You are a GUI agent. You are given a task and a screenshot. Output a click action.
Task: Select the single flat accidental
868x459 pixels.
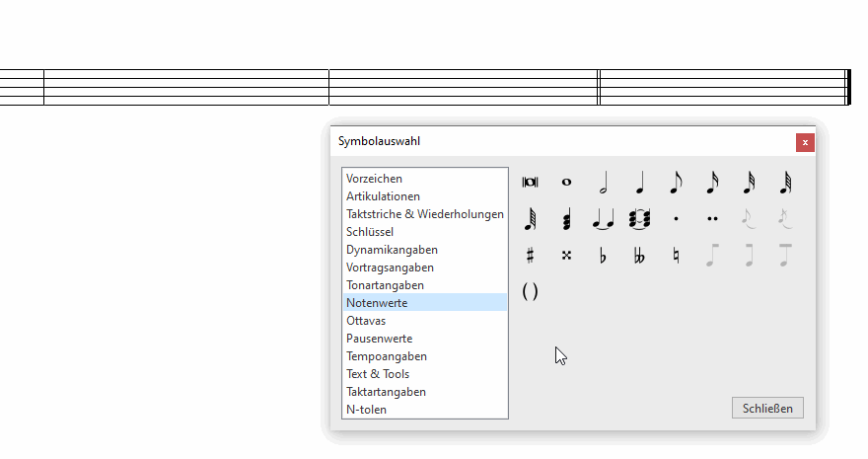603,256
